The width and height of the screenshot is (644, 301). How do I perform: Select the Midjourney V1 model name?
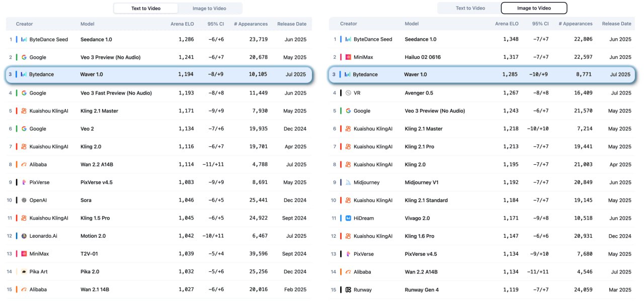click(x=422, y=182)
